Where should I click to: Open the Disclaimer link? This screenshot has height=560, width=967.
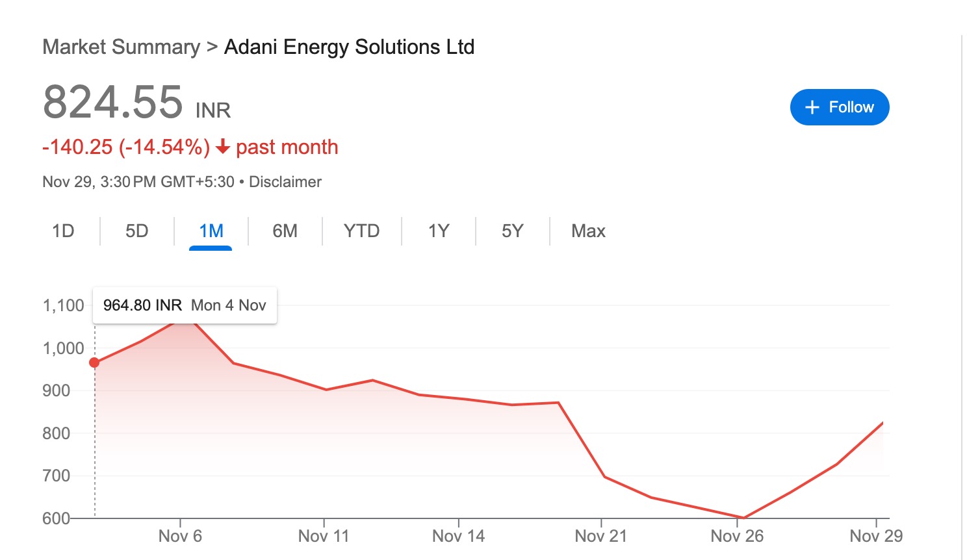285,182
